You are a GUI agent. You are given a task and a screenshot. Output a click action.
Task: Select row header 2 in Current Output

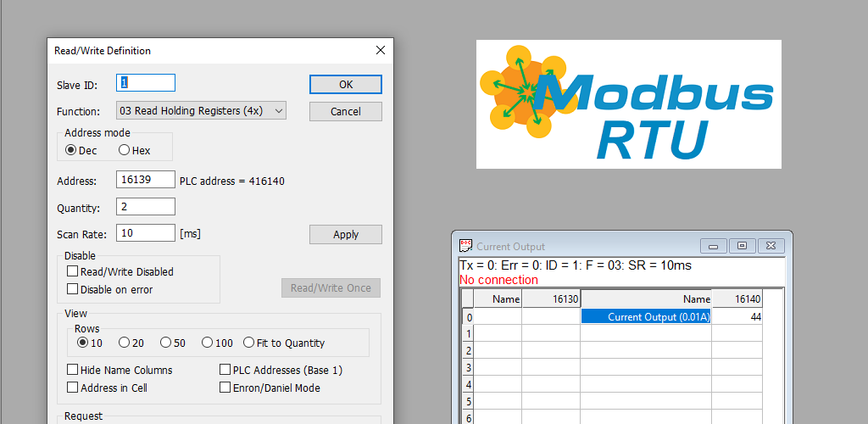pos(468,350)
